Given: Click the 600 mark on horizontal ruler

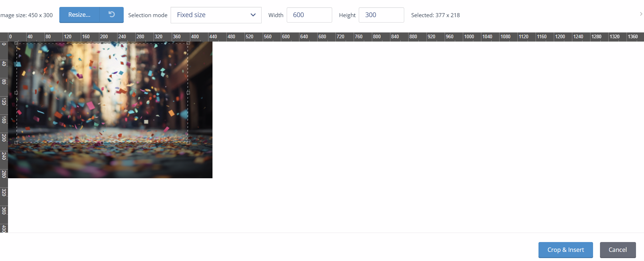Looking at the screenshot, I should click(x=286, y=37).
